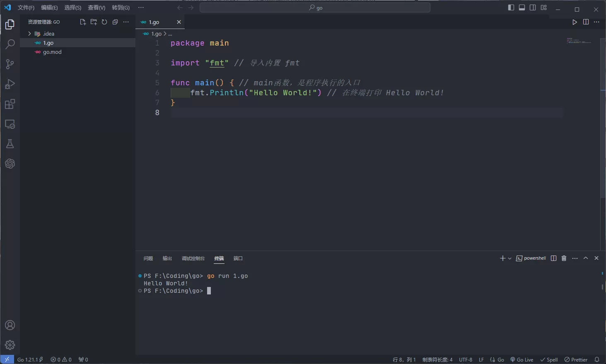Toggle bottom panel visibility

[522, 7]
